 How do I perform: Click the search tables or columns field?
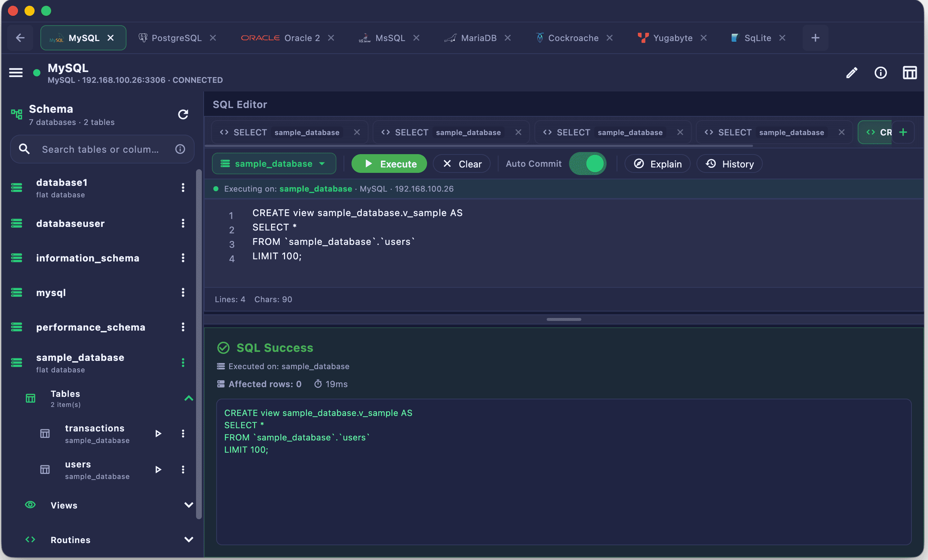coord(102,149)
